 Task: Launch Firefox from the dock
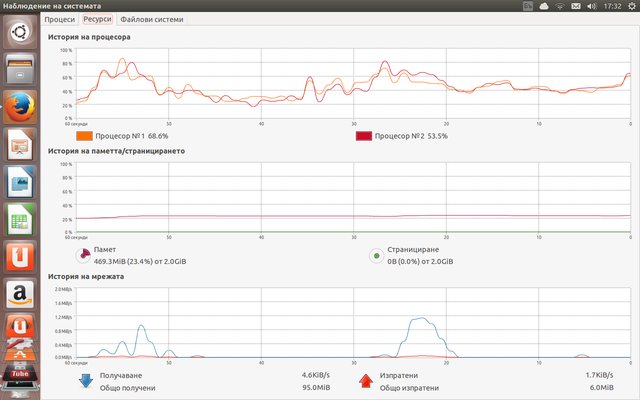click(x=21, y=107)
